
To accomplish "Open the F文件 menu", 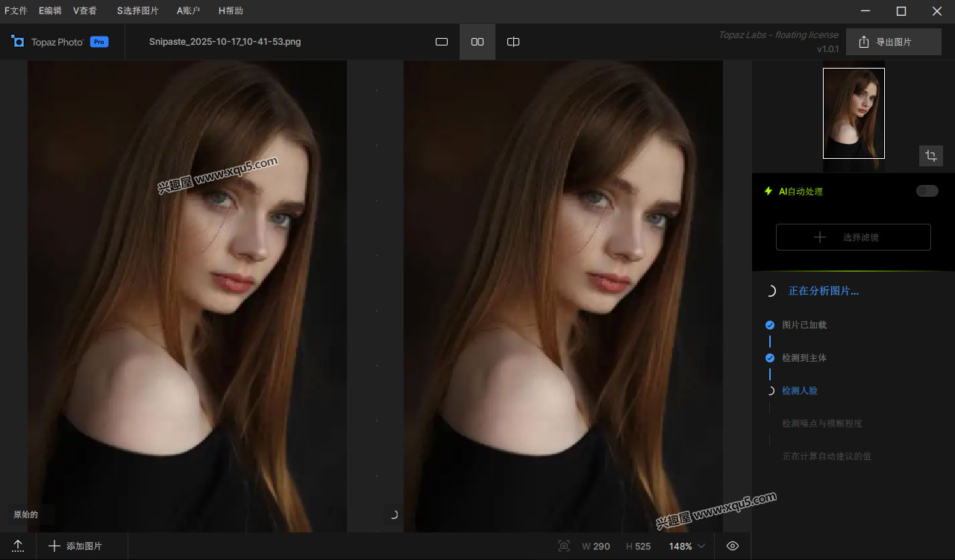I will click(16, 10).
